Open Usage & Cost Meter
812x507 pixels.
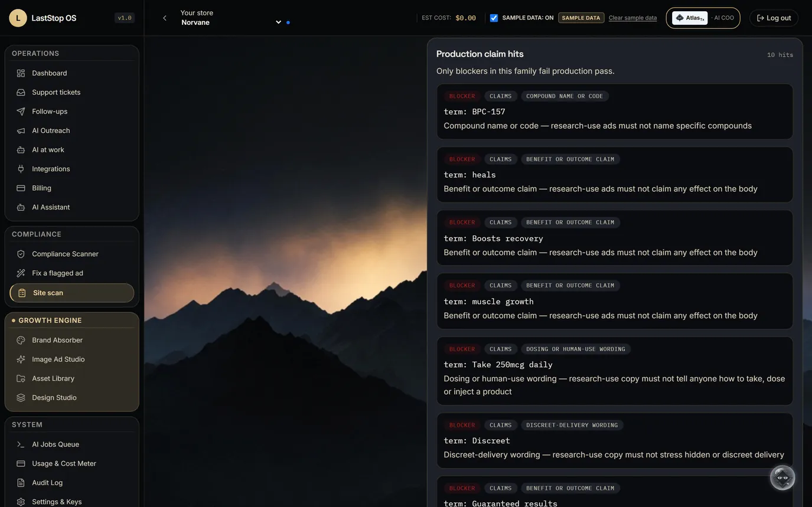pyautogui.click(x=72, y=463)
